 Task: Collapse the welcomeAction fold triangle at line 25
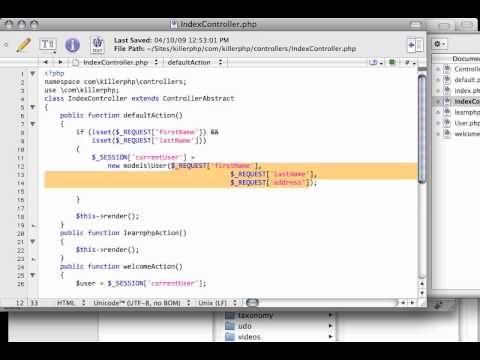tap(33, 275)
